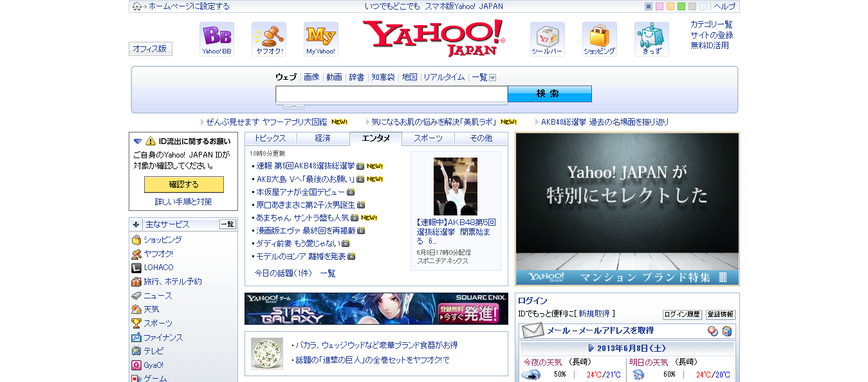Click the camera icon after 本仮屋アナが全国デビュー
The width and height of the screenshot is (868, 382).
[x=351, y=192]
